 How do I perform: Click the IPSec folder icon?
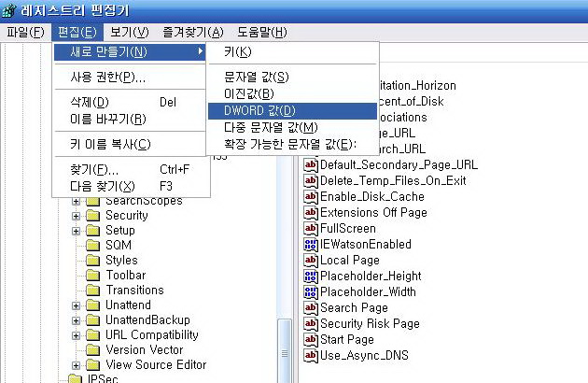pyautogui.click(x=75, y=379)
